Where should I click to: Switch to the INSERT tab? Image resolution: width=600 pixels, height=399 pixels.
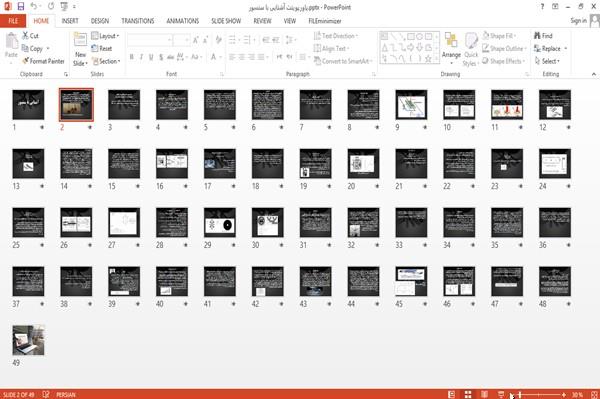70,21
